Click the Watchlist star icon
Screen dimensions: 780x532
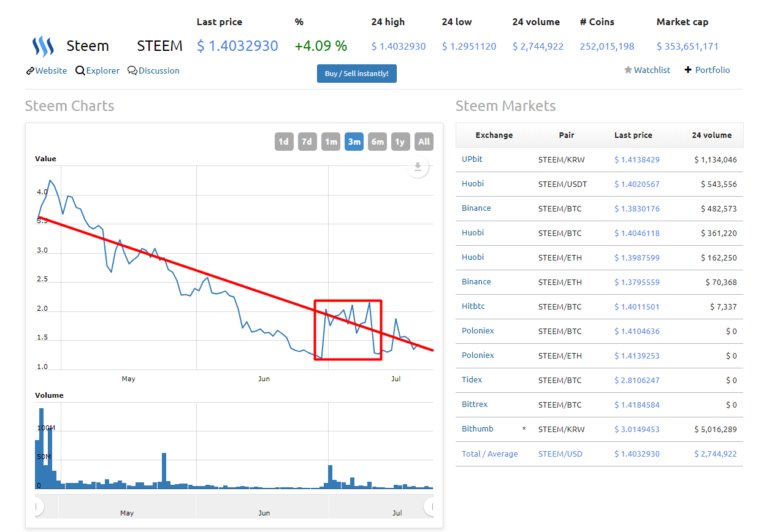click(x=628, y=70)
